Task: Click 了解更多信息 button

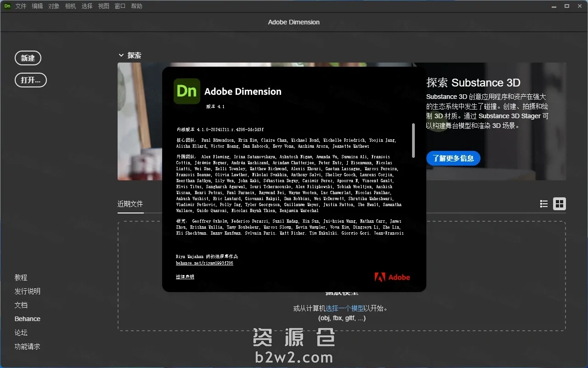Action: click(453, 158)
